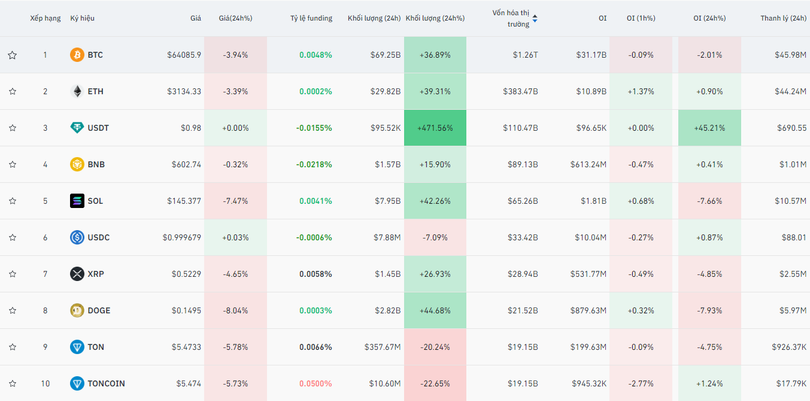Open the TONCOIN symbol link
Screen dimensions: 810x401
click(x=106, y=383)
